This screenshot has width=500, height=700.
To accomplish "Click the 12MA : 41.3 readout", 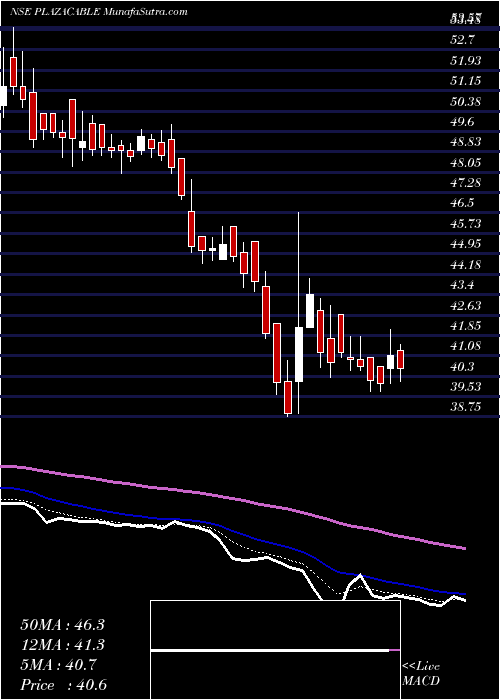I will pos(62,645).
